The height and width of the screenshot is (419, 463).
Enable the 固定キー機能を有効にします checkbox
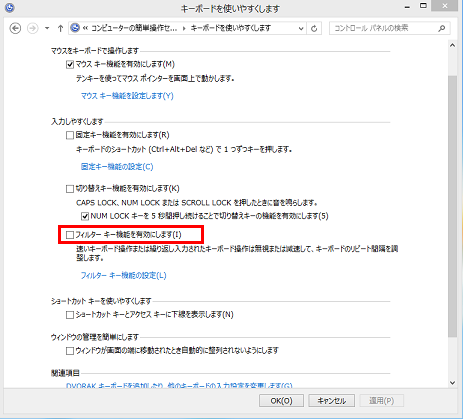pos(70,135)
